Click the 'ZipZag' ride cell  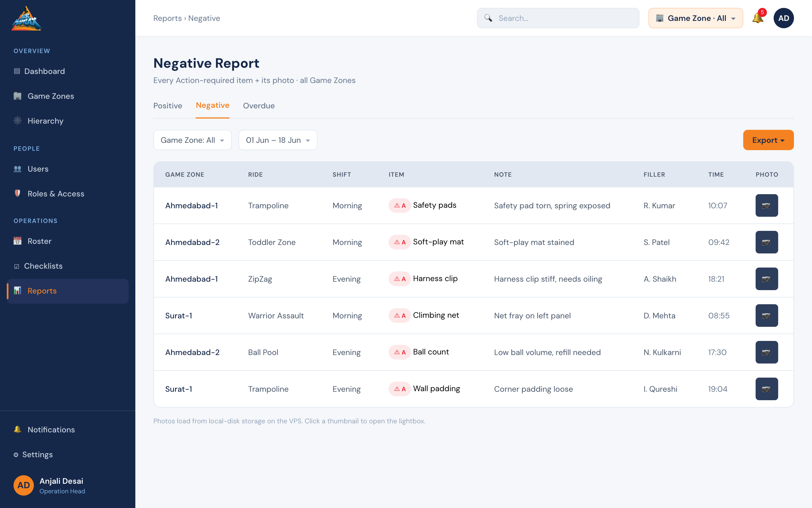point(260,279)
